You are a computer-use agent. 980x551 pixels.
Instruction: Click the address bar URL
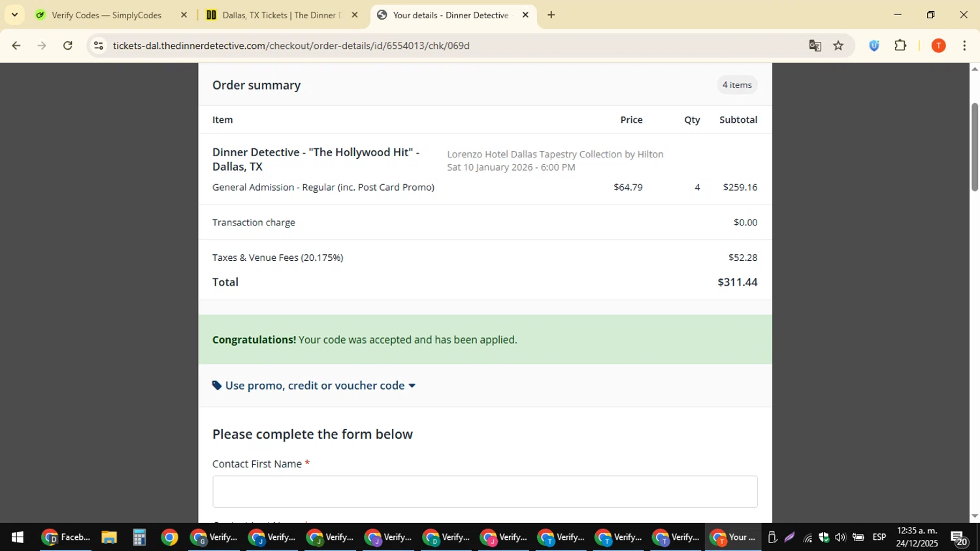click(291, 46)
